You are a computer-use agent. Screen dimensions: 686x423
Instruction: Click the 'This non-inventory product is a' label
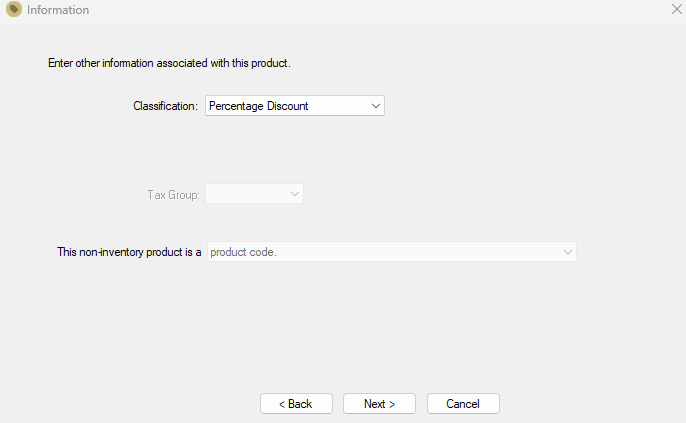click(x=129, y=252)
